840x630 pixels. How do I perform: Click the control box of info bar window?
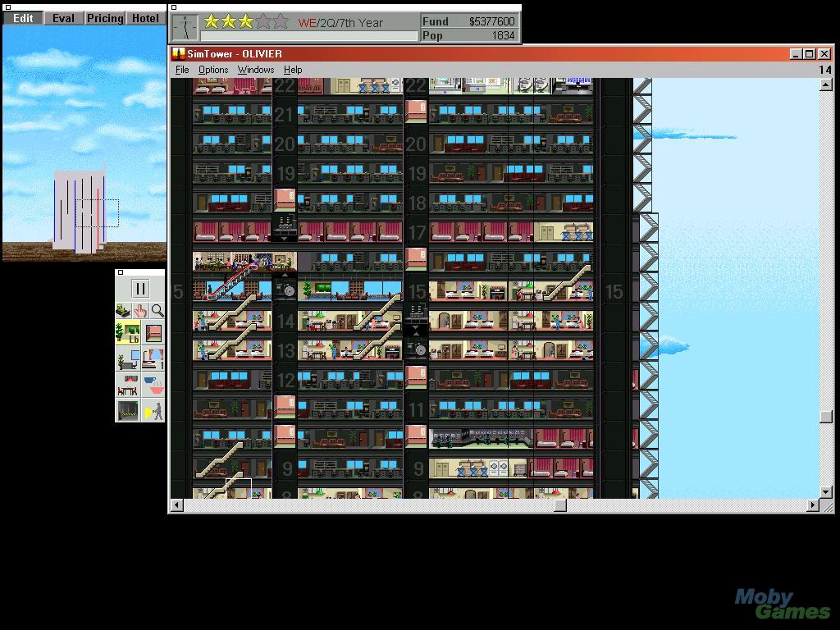[x=174, y=7]
